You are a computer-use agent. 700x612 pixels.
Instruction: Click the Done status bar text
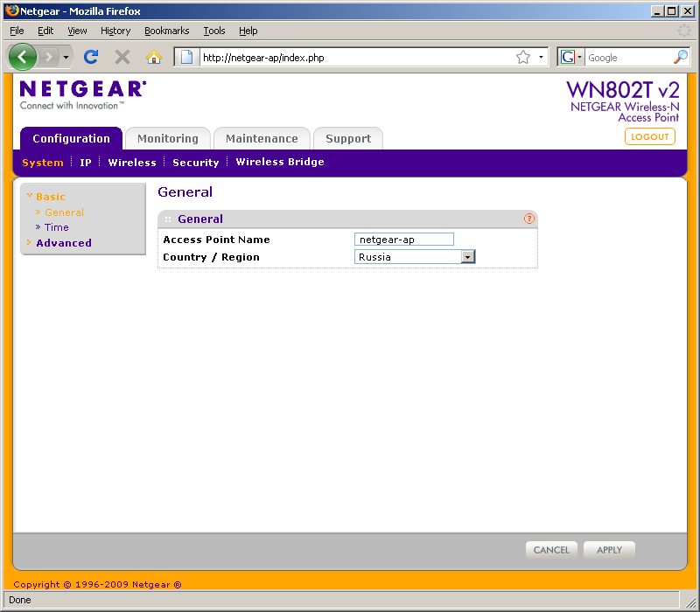point(20,600)
